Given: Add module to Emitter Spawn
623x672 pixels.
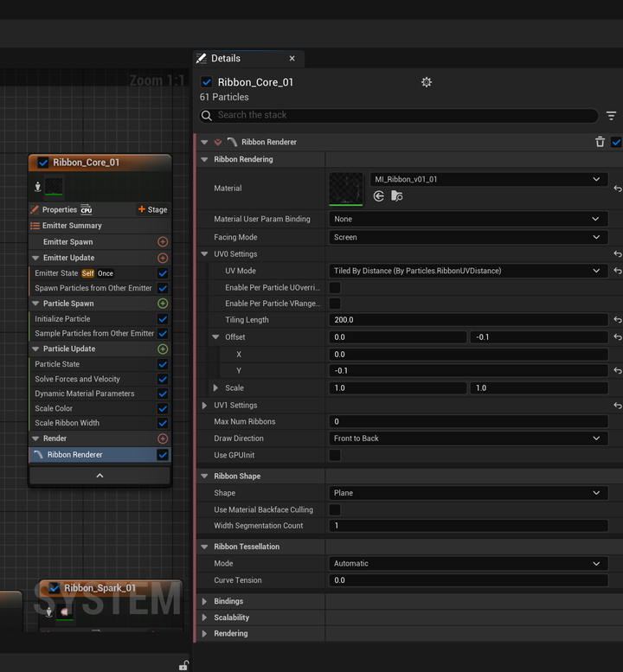Looking at the screenshot, I should tap(163, 241).
